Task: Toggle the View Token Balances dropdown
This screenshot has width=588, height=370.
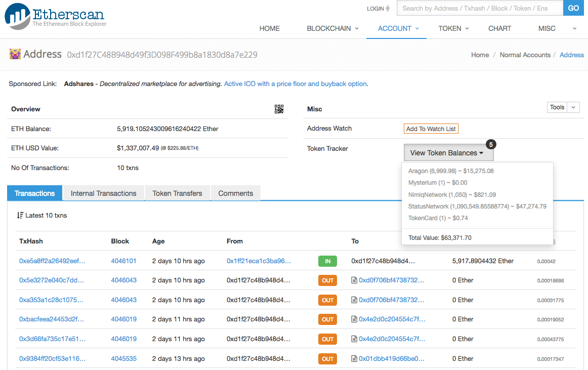Action: click(448, 153)
